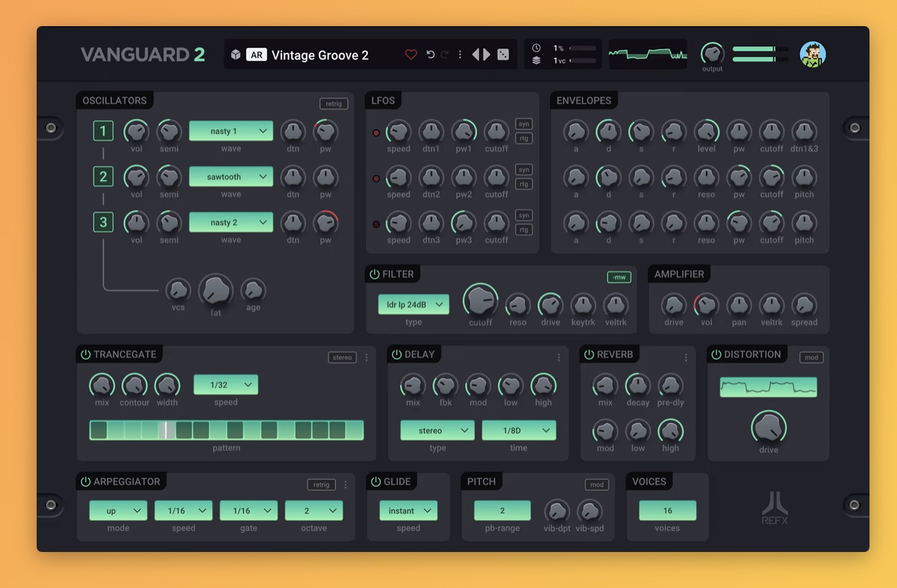Select oscillator 3 number box

tap(103, 223)
